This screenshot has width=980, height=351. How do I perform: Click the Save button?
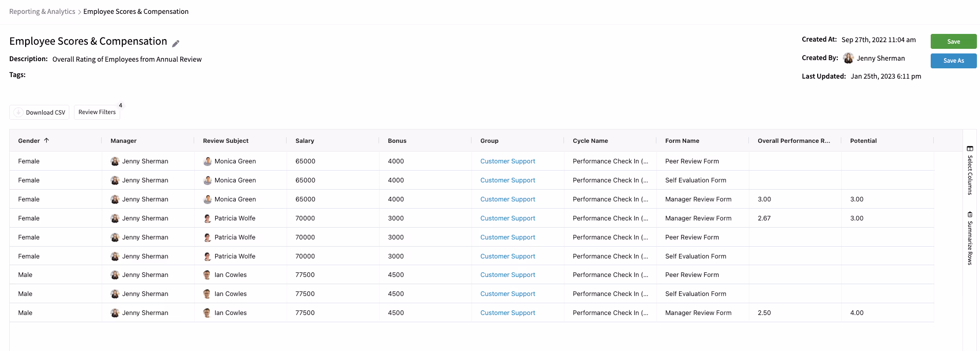(x=953, y=42)
